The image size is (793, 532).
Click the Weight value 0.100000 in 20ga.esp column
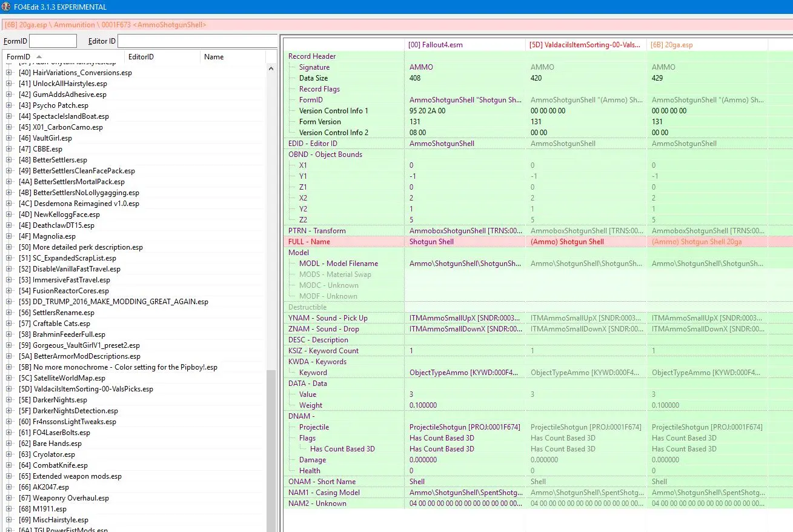[x=665, y=405]
